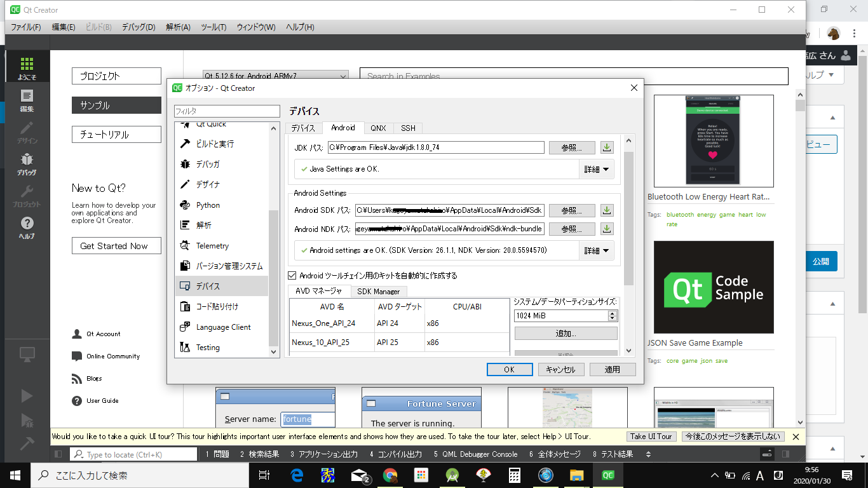
Task: Open Chrome from the taskbar
Action: pos(390,475)
